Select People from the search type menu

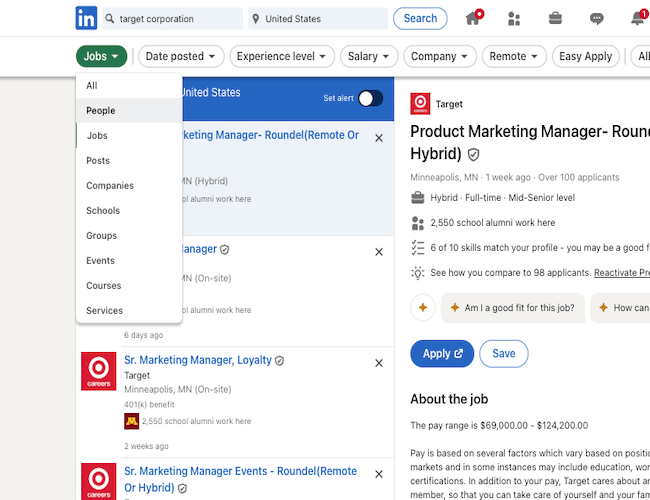[101, 111]
